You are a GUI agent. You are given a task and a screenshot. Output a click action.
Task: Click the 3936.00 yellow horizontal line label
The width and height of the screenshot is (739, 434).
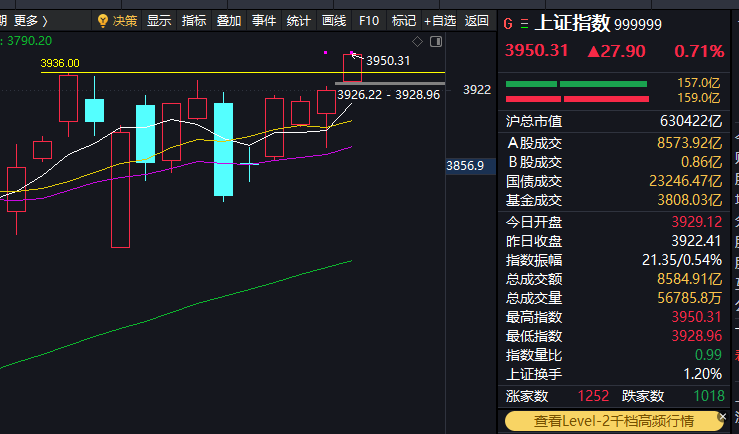coord(60,63)
